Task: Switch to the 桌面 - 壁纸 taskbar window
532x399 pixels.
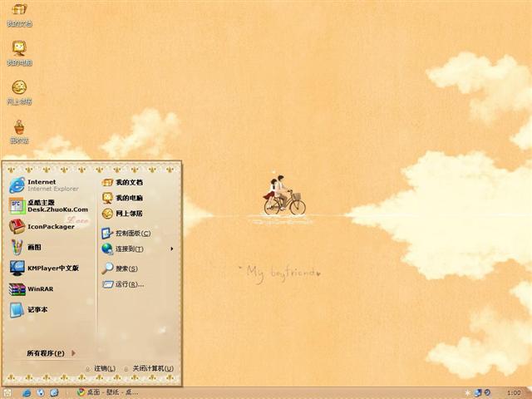Action: coord(107,392)
